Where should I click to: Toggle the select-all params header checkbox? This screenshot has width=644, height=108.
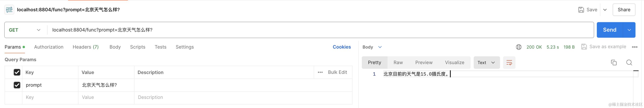tap(17, 72)
